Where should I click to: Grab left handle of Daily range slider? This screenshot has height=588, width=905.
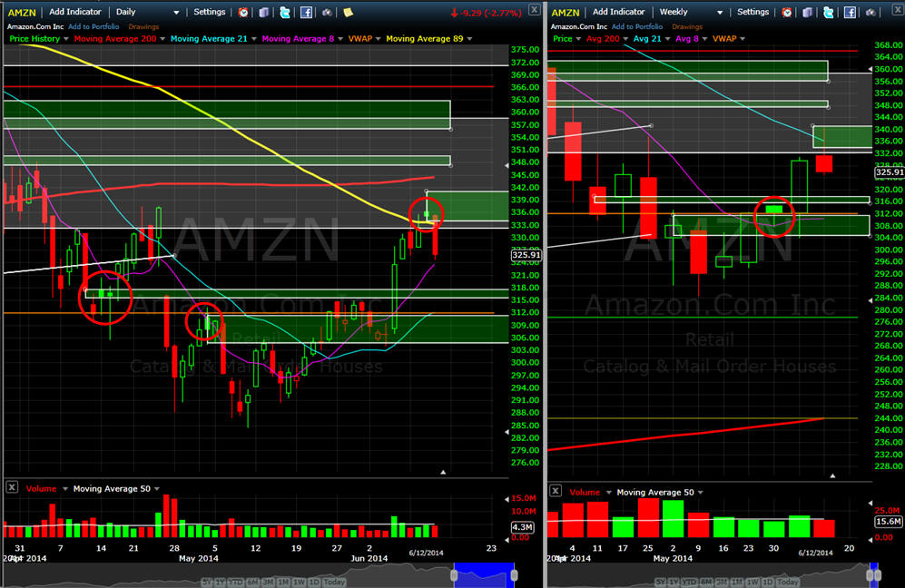click(454, 575)
